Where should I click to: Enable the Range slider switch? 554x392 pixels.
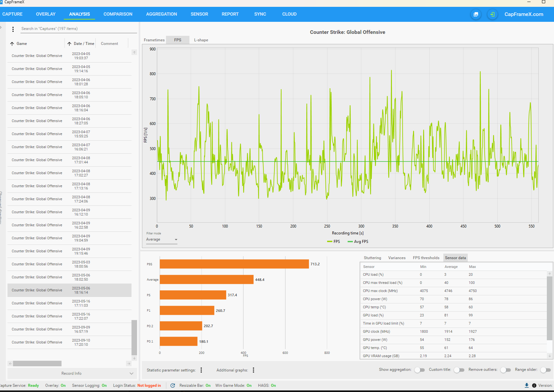546,370
